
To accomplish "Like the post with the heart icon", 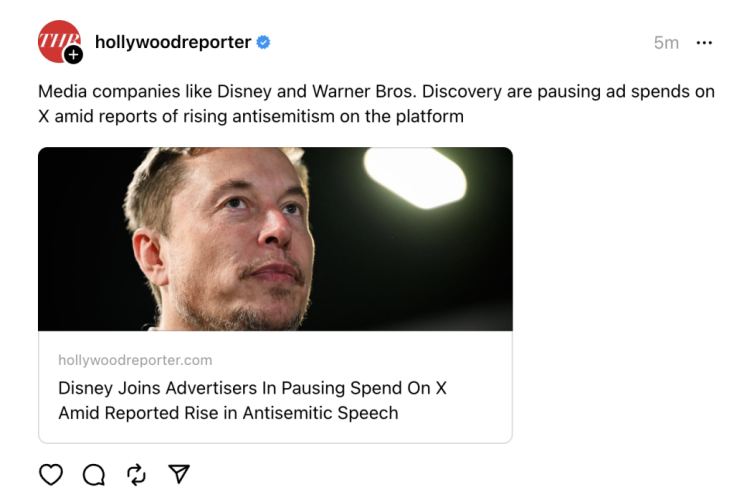I will click(50, 475).
